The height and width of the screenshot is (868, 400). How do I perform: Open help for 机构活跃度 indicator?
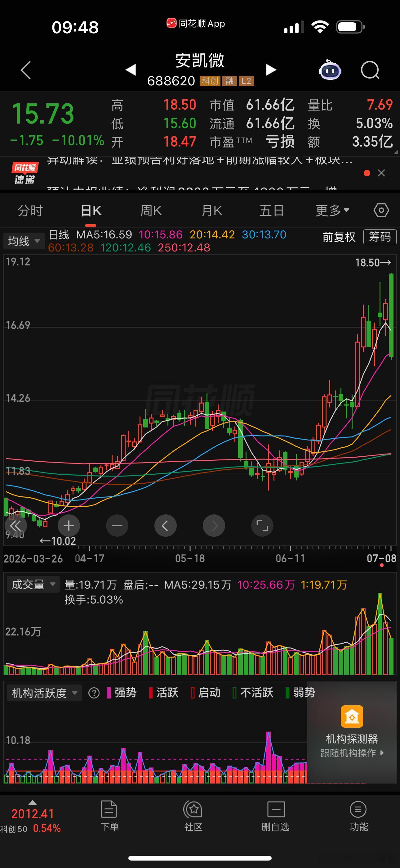[x=94, y=693]
